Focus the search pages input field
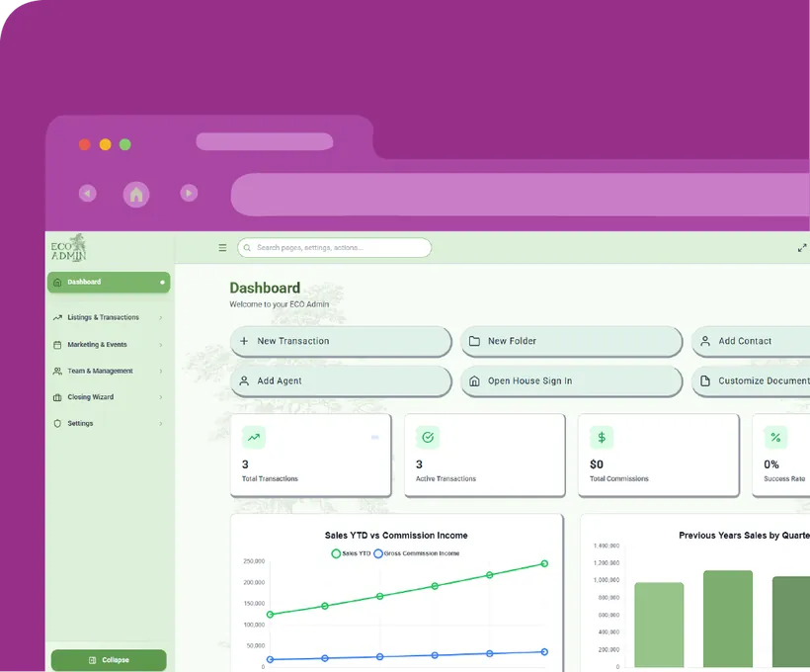The image size is (810, 672). [334, 248]
